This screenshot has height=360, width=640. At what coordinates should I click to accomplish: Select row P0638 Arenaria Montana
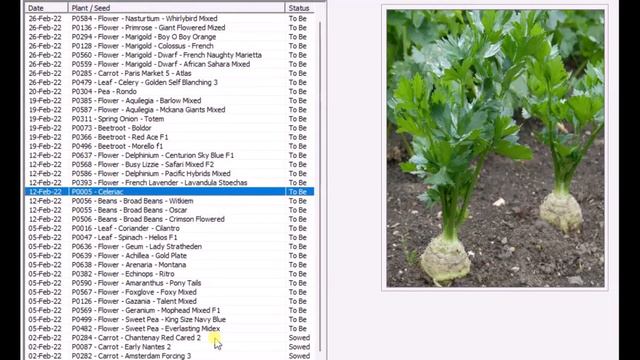(169, 265)
